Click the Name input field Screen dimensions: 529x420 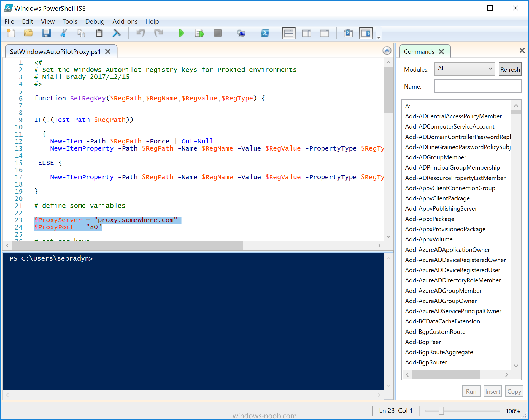pos(478,86)
